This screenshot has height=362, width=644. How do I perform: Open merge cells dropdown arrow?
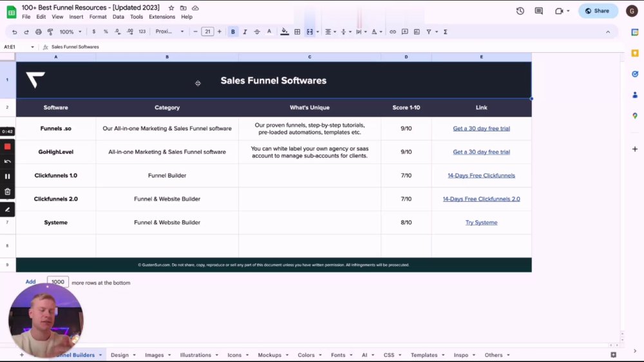point(317,32)
